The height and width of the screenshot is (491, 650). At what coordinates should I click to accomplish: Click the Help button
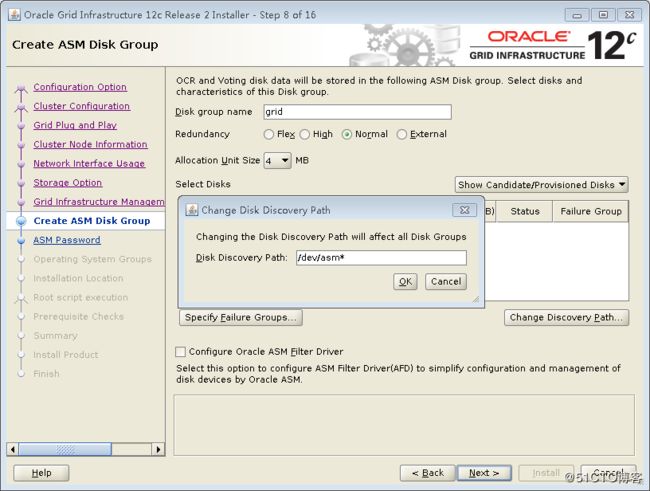(x=41, y=473)
